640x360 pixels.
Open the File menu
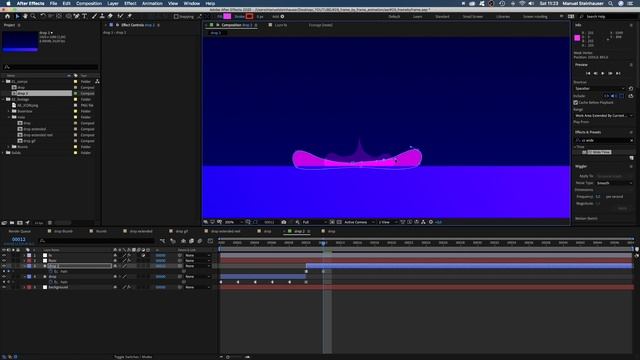53,3
